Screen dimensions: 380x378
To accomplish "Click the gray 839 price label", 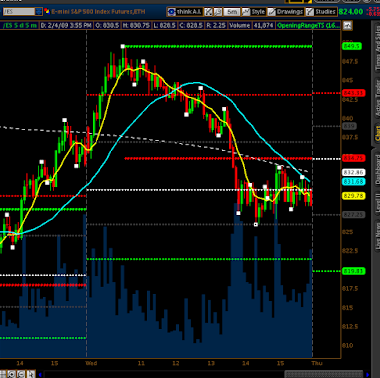I will pyautogui.click(x=349, y=126).
